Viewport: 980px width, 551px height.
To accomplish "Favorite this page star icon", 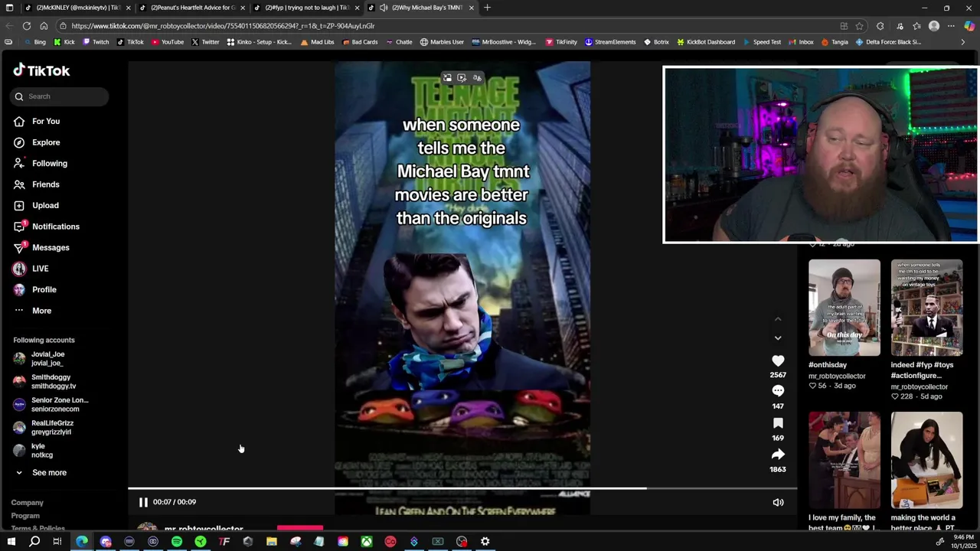I will 859,26.
